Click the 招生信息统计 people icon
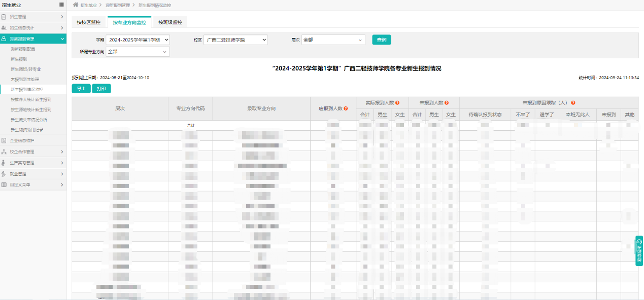The image size is (644, 300). pos(4,28)
